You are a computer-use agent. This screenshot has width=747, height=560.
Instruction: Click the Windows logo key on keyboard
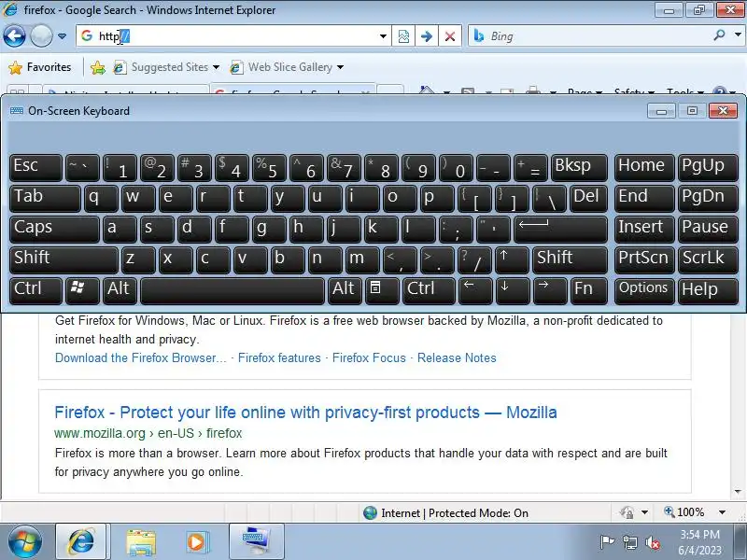tap(82, 290)
